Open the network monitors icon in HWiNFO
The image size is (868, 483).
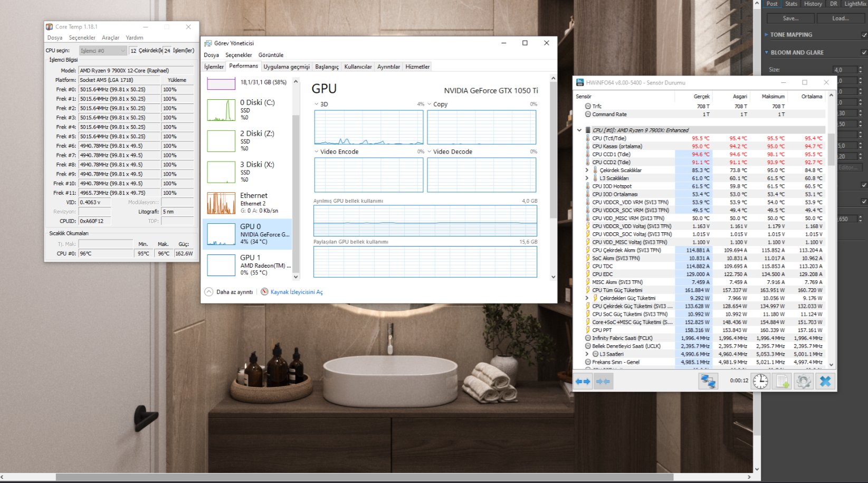pos(708,381)
